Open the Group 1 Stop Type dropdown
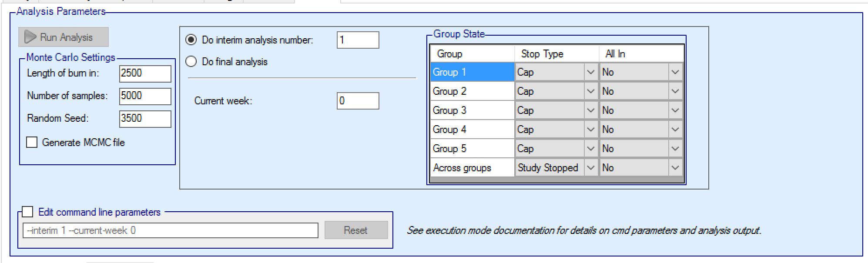Image resolution: width=868 pixels, height=263 pixels. click(590, 72)
